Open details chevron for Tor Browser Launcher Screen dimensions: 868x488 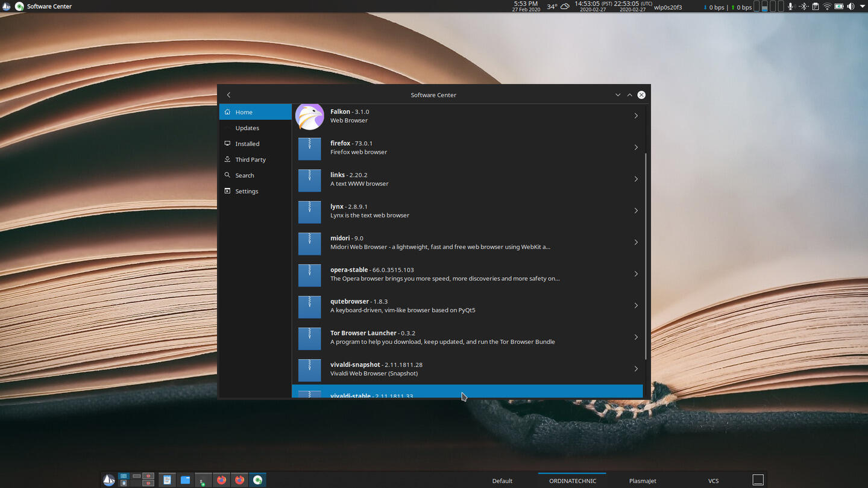(636, 337)
